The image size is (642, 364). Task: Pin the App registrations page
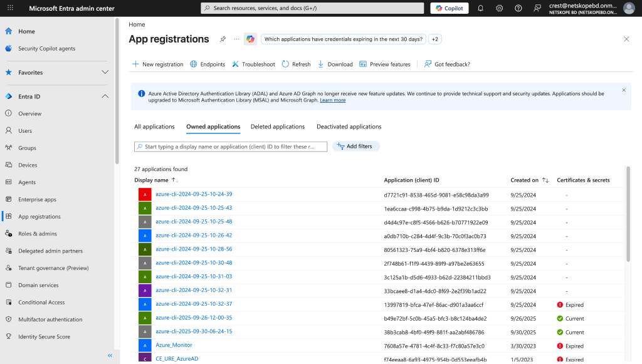(x=223, y=39)
